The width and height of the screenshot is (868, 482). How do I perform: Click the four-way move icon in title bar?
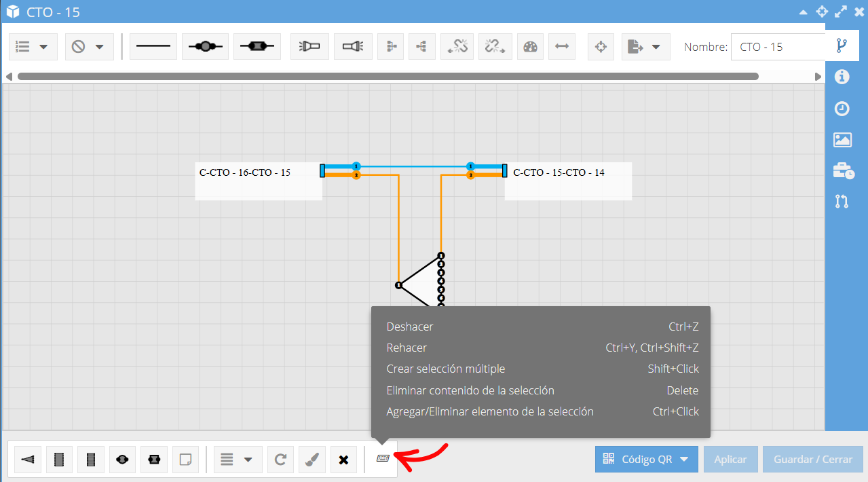coord(822,12)
